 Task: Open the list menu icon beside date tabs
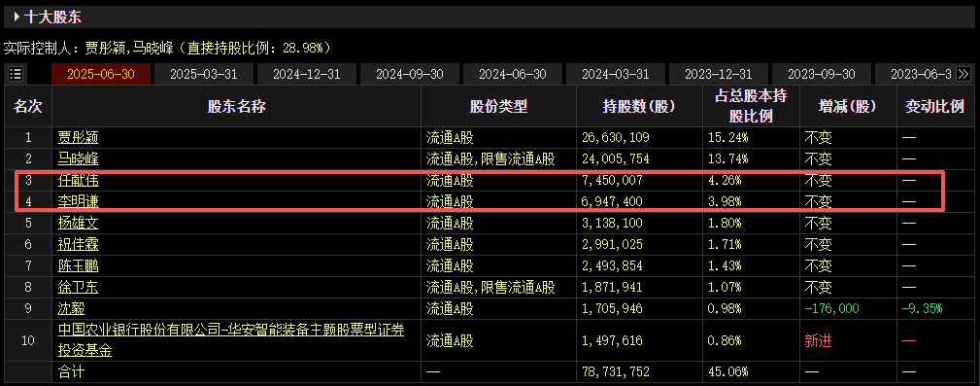tap(16, 74)
